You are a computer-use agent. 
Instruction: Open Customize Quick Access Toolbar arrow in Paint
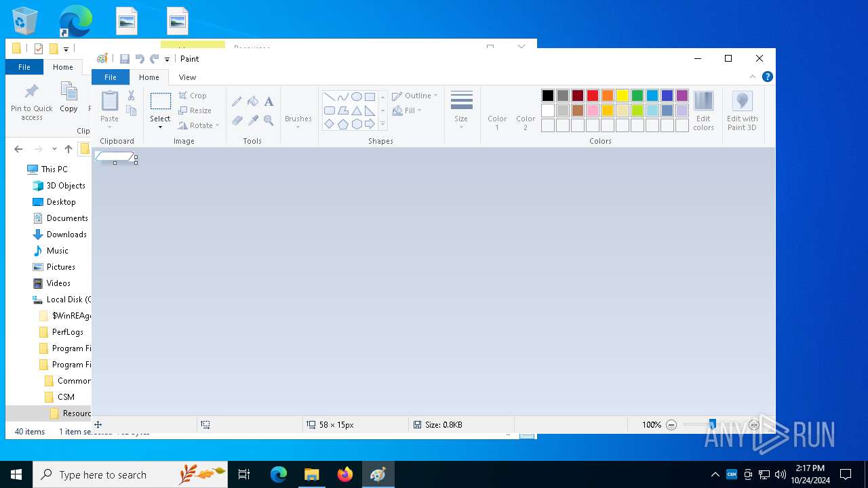167,60
